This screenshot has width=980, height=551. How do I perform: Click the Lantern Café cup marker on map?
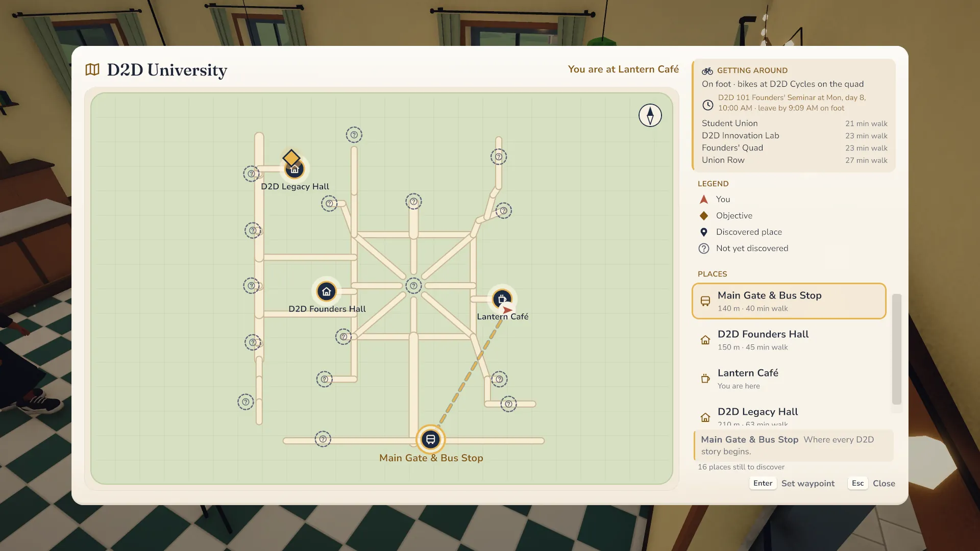coord(502,298)
